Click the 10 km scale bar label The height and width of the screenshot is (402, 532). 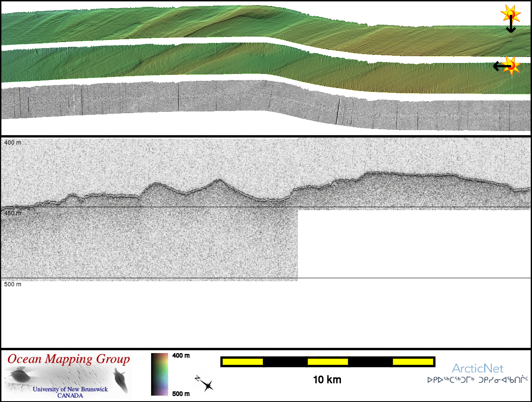[327, 380]
